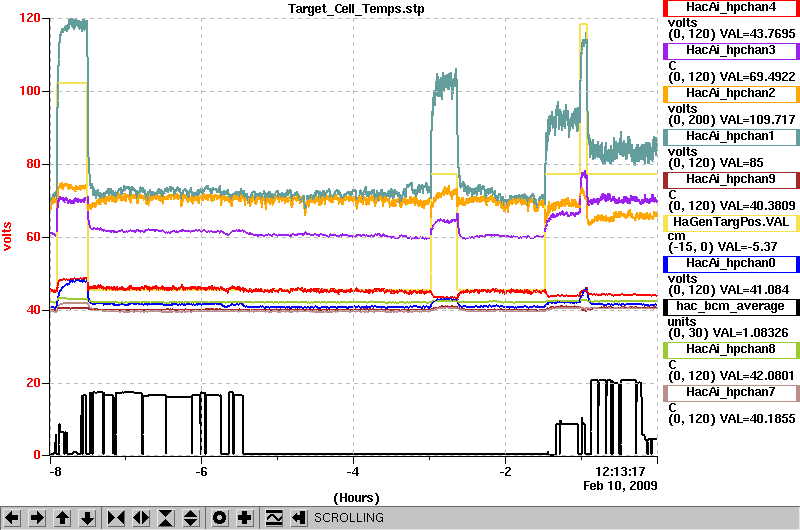
Task: Pan the plot right with the right arrow
Action: tap(37, 518)
